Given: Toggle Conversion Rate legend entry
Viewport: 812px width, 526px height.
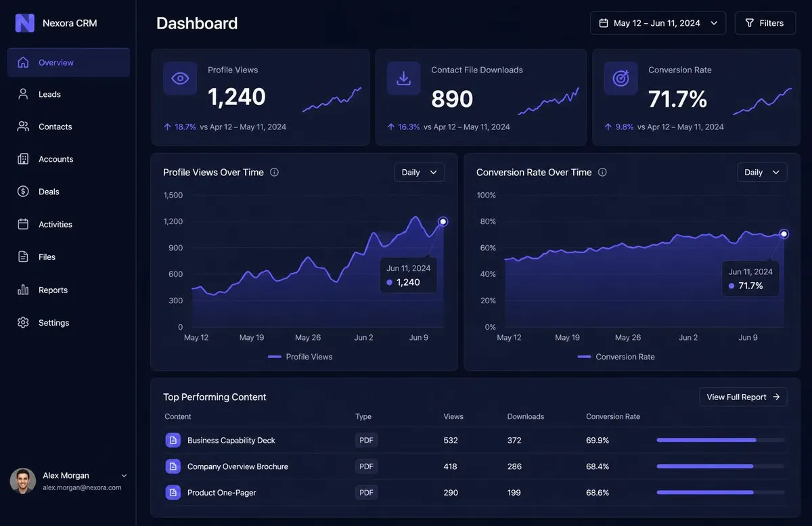Looking at the screenshot, I should click(616, 357).
